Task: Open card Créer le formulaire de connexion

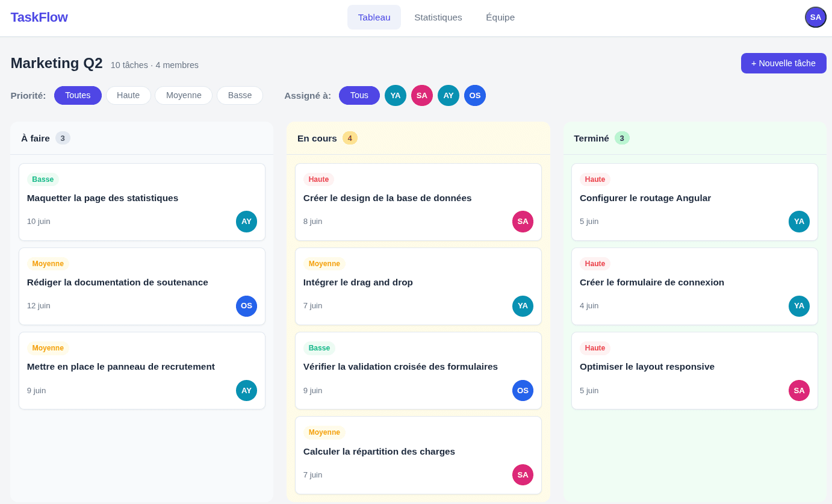Action: click(695, 286)
